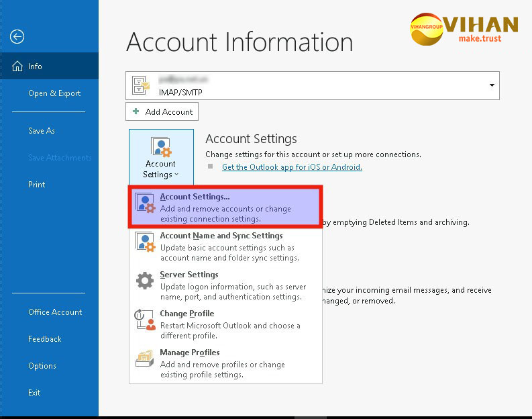Screen dimensions: 532x419
Task: Click the Account Settings menu item icon
Action: 145,203
